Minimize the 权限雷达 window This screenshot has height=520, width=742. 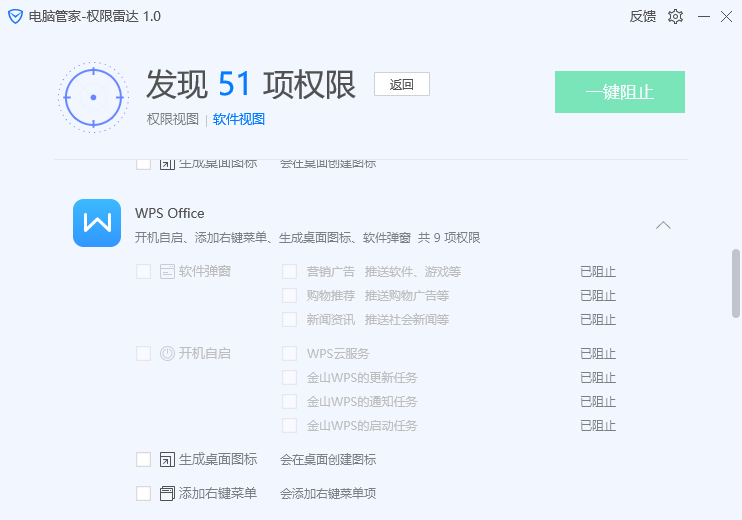point(704,17)
